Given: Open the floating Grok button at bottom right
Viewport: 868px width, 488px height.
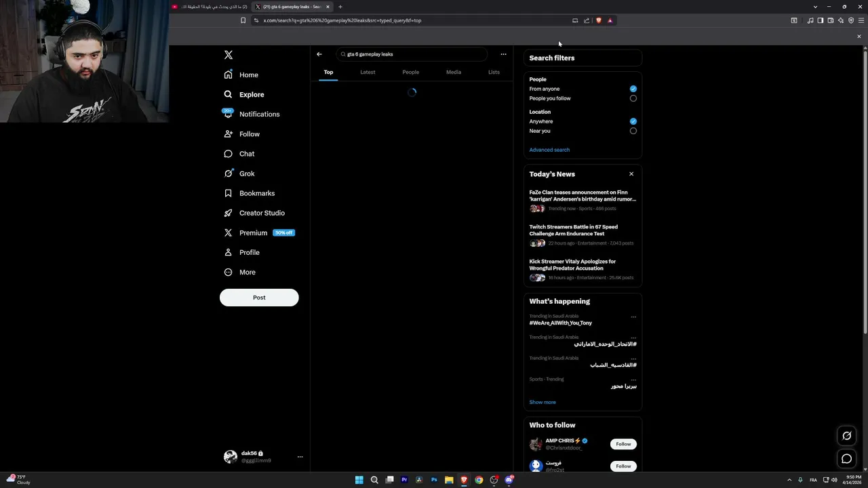Looking at the screenshot, I should (846, 436).
